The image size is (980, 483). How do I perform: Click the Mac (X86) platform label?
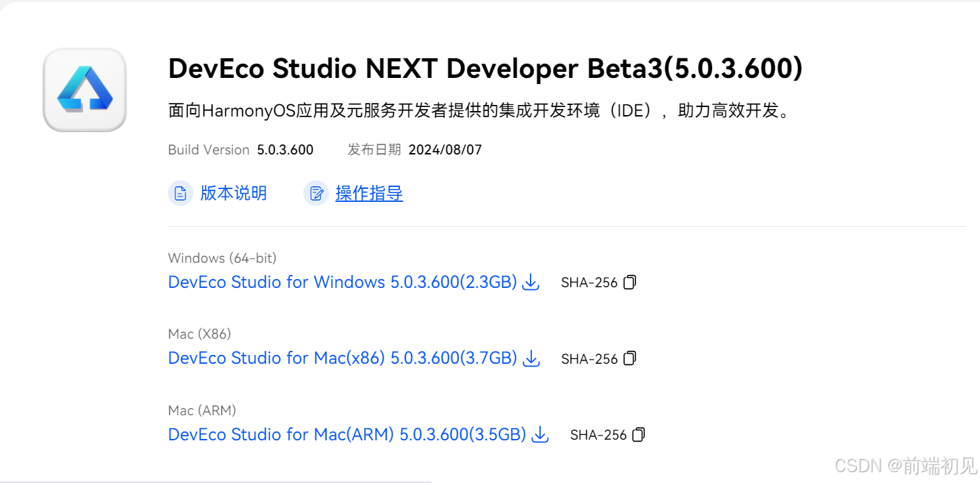[200, 334]
